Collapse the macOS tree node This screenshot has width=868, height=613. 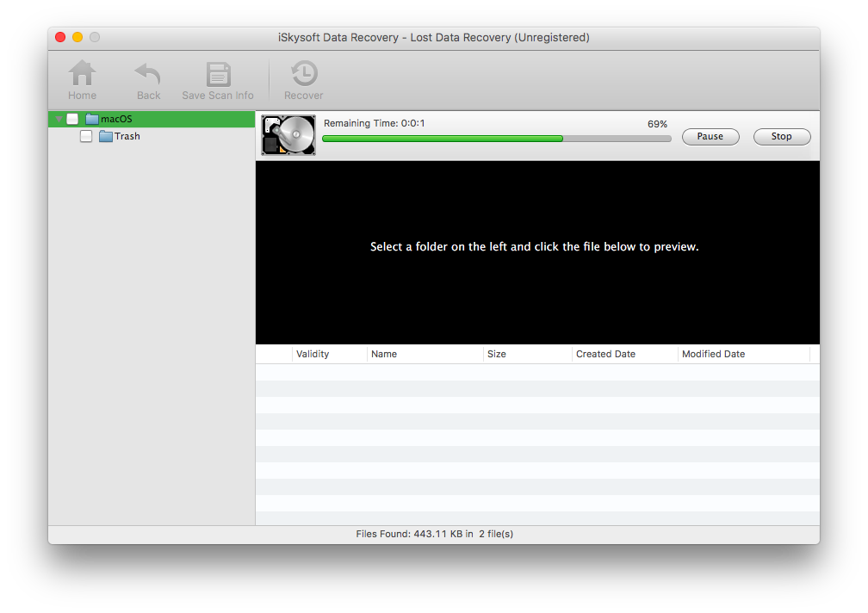(x=59, y=119)
